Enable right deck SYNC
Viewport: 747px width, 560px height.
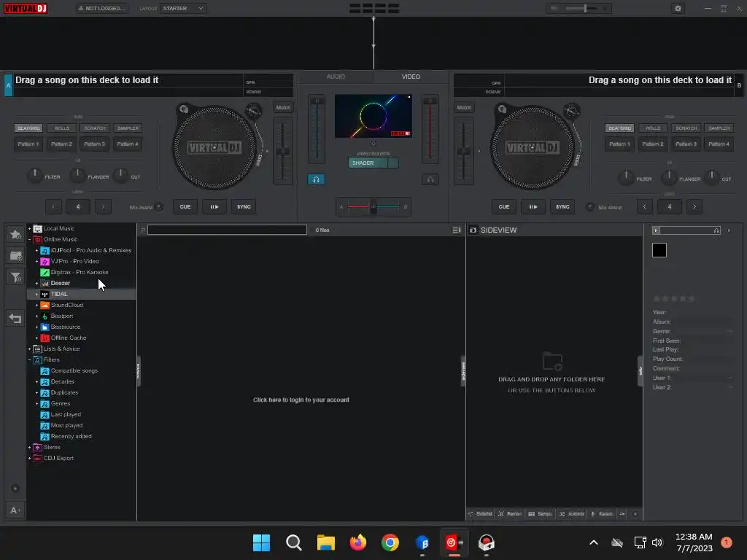[562, 206]
